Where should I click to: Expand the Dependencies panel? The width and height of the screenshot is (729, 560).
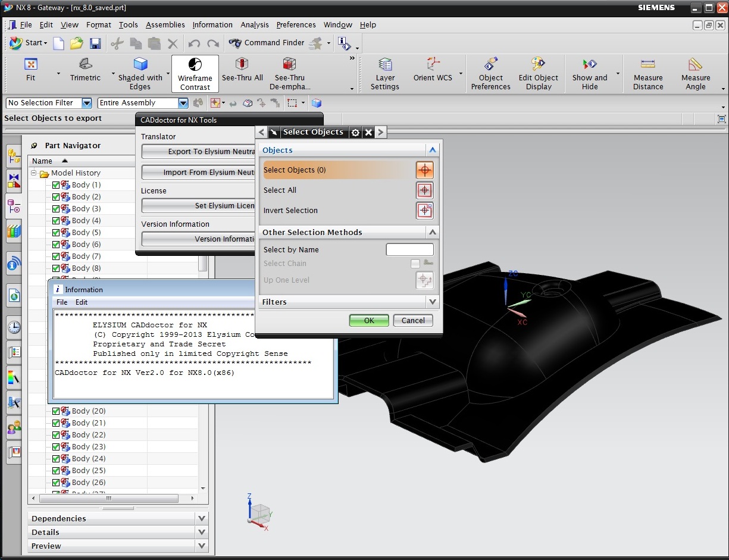click(202, 518)
